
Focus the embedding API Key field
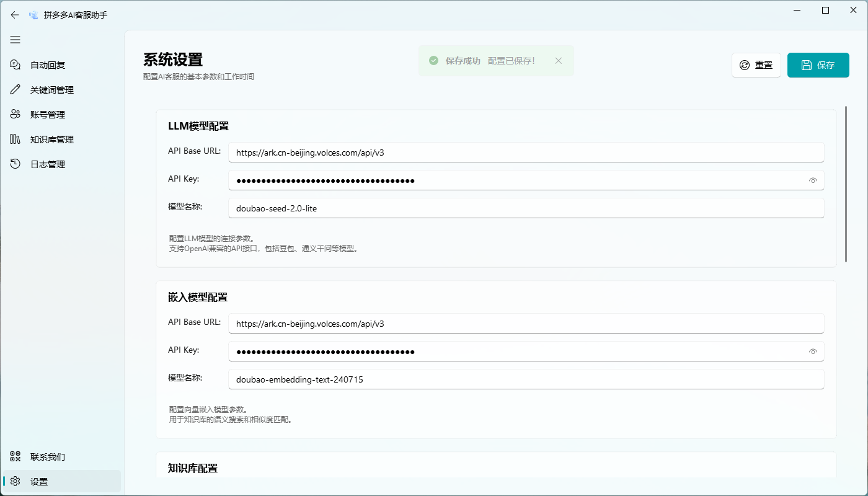(x=526, y=352)
